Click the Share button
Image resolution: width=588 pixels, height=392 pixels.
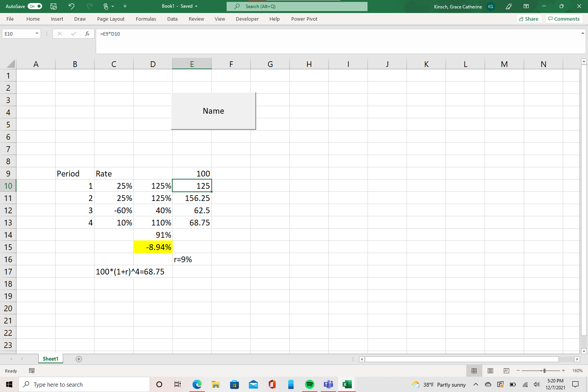(x=529, y=19)
